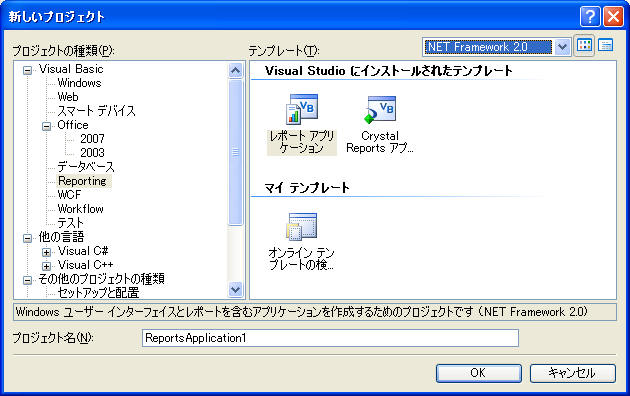The width and height of the screenshot is (630, 396).
Task: Open the dialog help question mark icon
Action: pyautogui.click(x=590, y=16)
